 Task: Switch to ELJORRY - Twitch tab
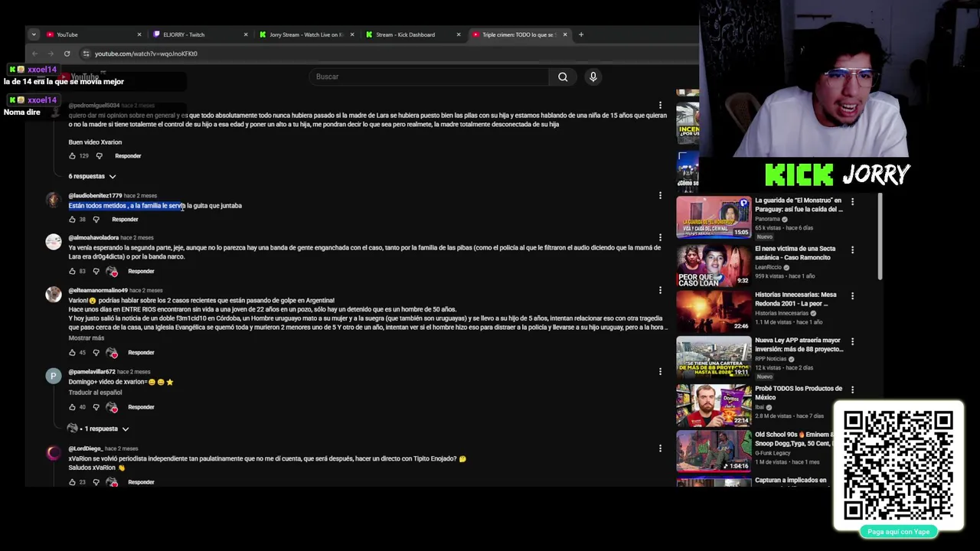(x=201, y=34)
